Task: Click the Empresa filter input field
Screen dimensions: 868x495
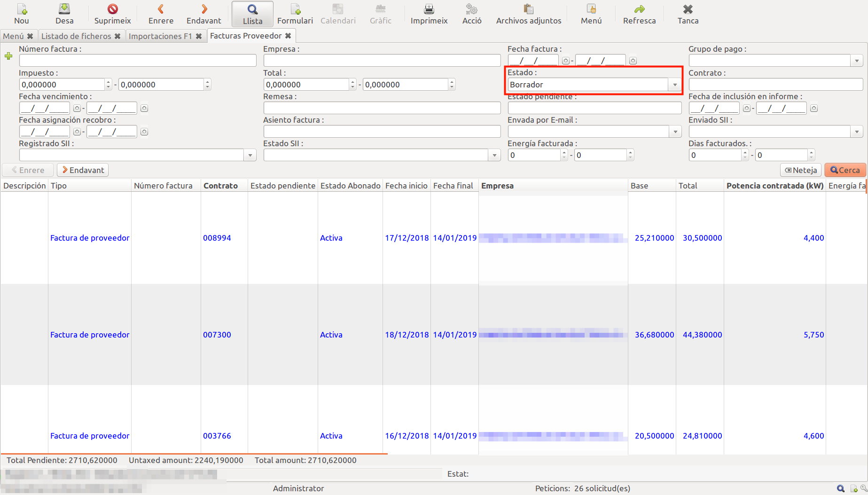Action: (382, 61)
